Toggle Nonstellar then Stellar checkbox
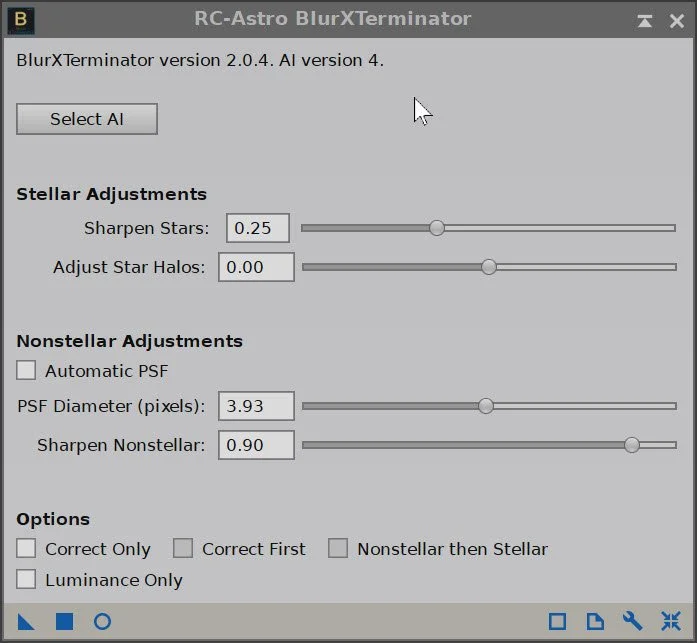Image resolution: width=697 pixels, height=643 pixels. pyautogui.click(x=338, y=548)
